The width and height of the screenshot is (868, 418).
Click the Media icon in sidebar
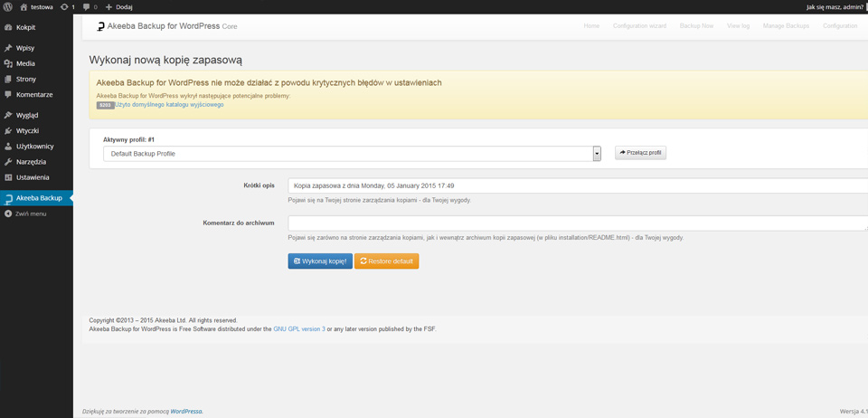[8, 63]
